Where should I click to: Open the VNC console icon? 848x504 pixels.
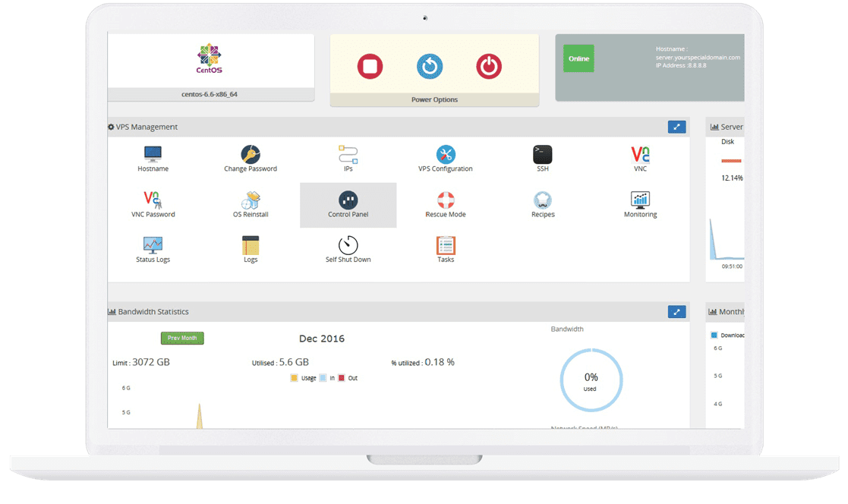click(x=640, y=155)
